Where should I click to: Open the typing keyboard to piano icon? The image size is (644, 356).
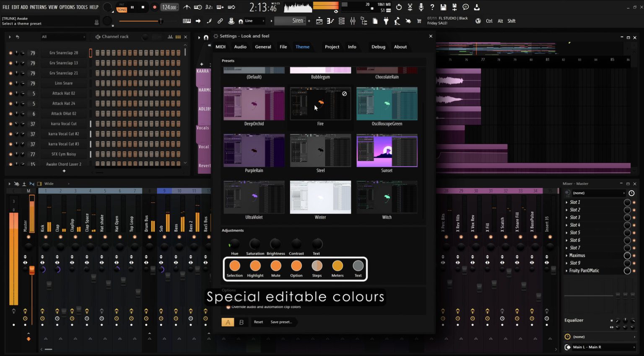187,21
